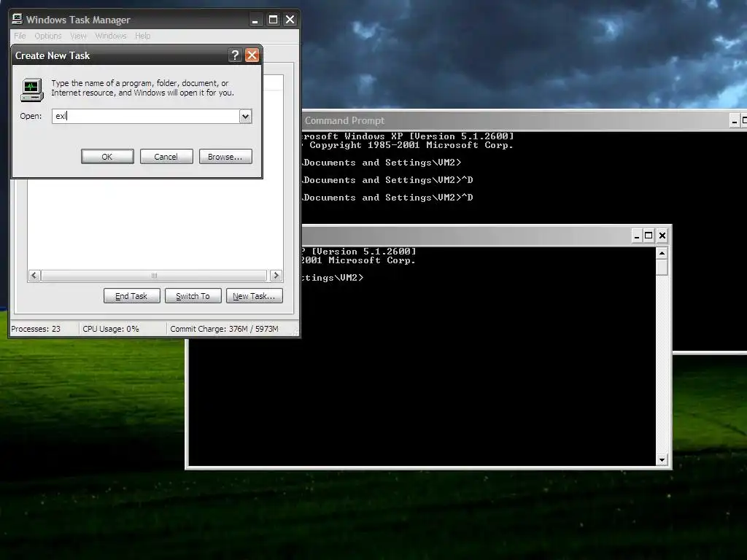Viewport: 747px width, 560px height.
Task: Confirm with the OK button
Action: pyautogui.click(x=107, y=157)
